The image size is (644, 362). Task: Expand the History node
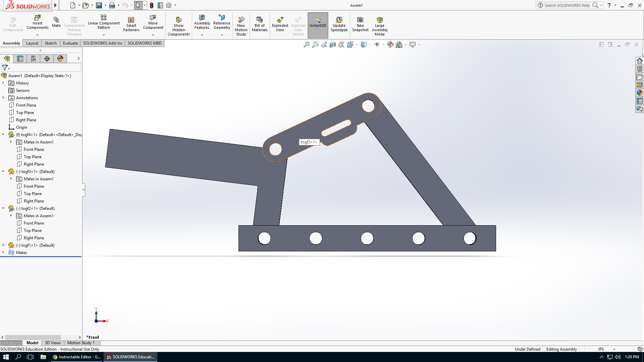click(x=3, y=83)
